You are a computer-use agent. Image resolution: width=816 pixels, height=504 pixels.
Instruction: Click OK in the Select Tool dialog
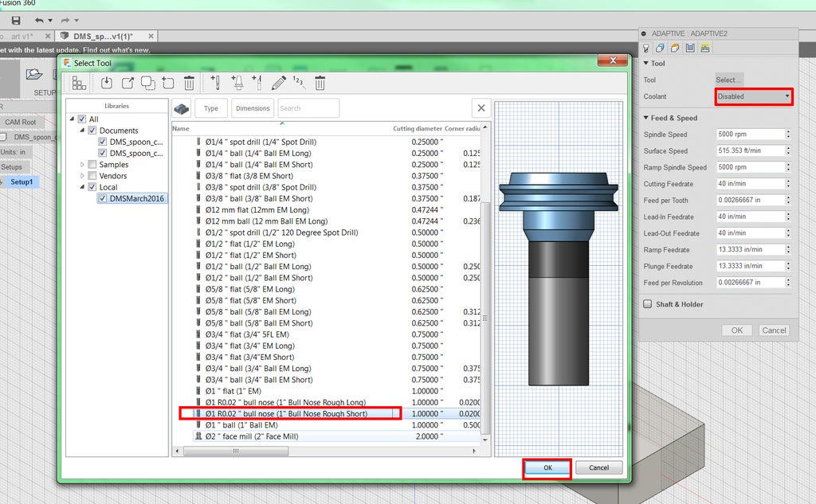[x=547, y=468]
